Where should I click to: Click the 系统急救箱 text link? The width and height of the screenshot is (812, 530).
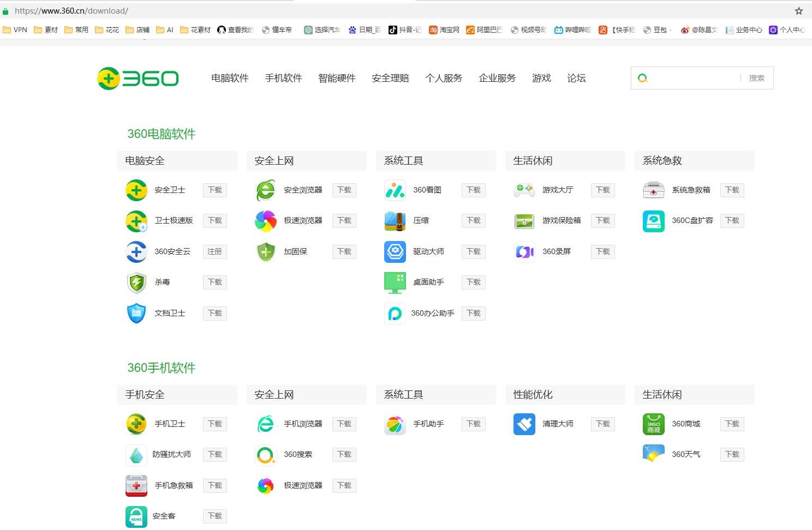coord(691,190)
